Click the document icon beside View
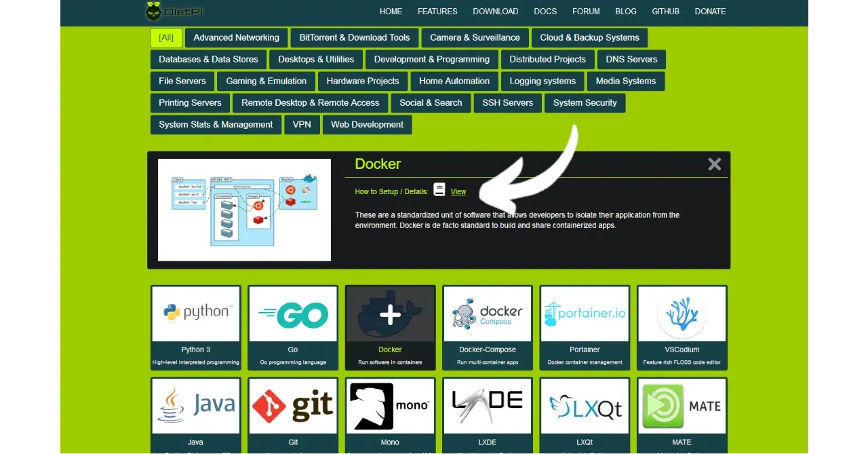Viewport: 868px width, 454px height. (439, 190)
